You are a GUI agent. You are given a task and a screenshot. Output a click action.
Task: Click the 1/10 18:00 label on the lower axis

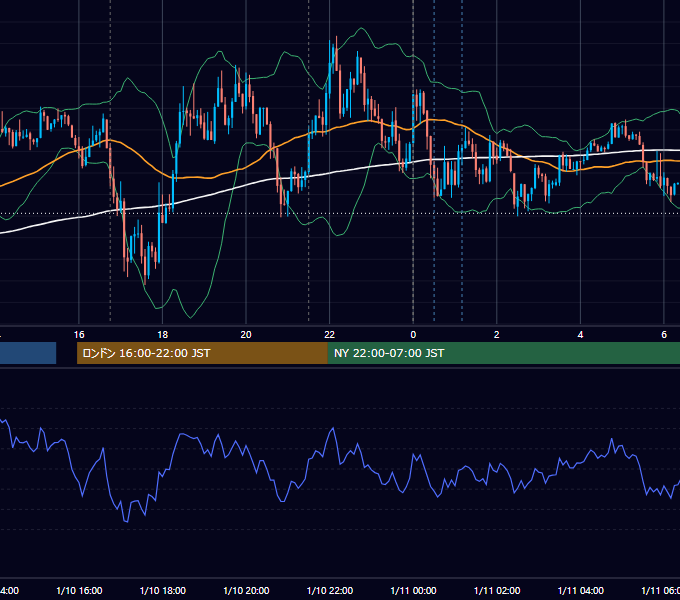coord(163,591)
